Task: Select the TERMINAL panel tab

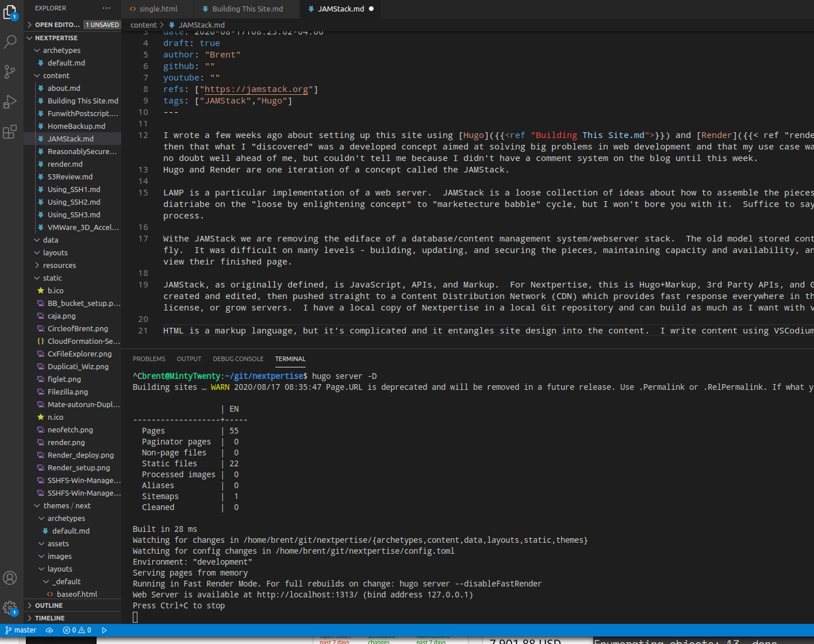Action: (x=290, y=359)
